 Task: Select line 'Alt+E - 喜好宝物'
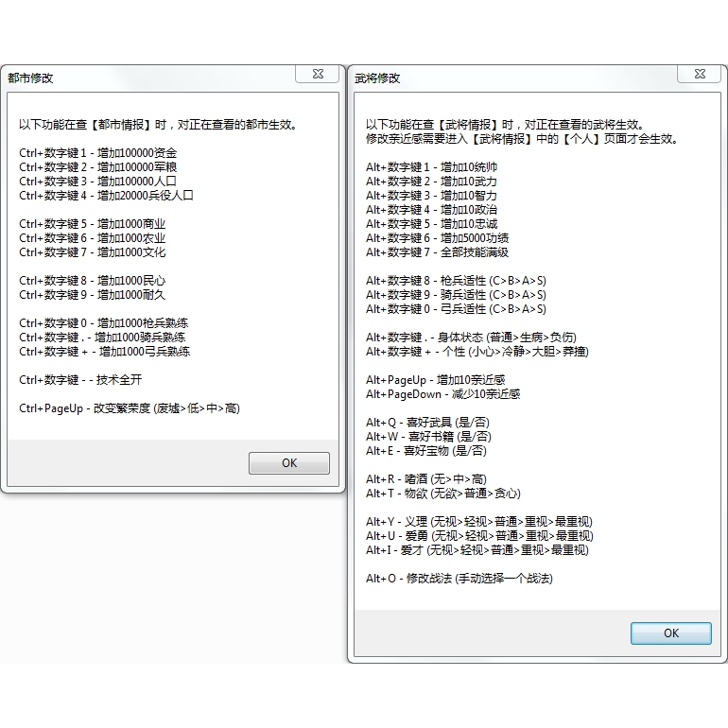pos(426,451)
